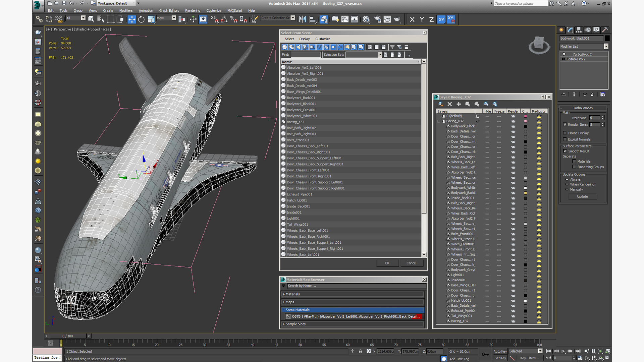Select the When Rendering update option

pos(567,184)
